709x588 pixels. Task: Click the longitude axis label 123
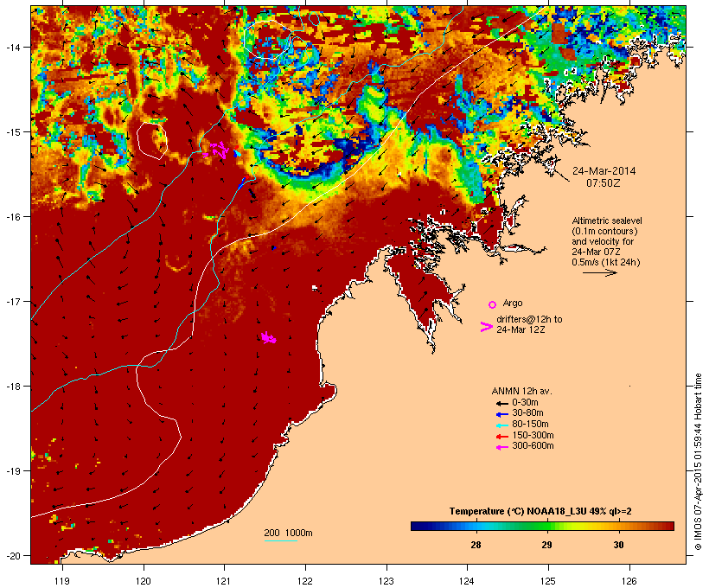click(386, 581)
